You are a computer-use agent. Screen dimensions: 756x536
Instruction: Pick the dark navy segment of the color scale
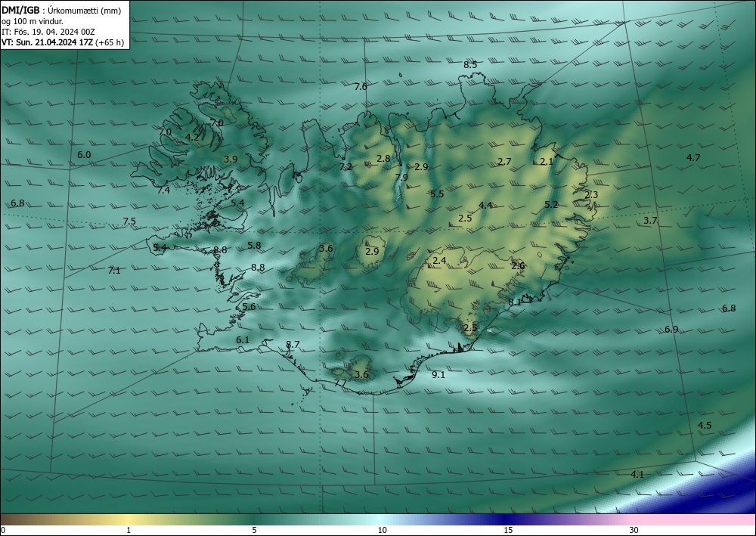507,519
